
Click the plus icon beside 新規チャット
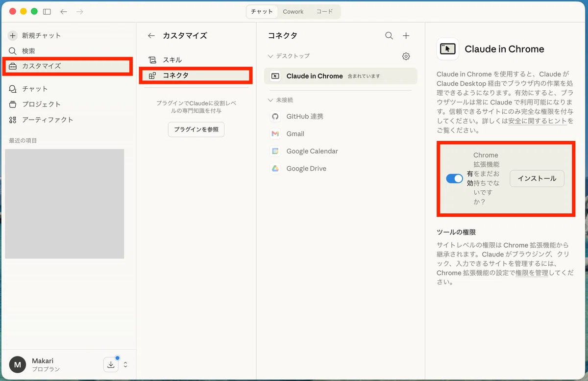(x=13, y=35)
